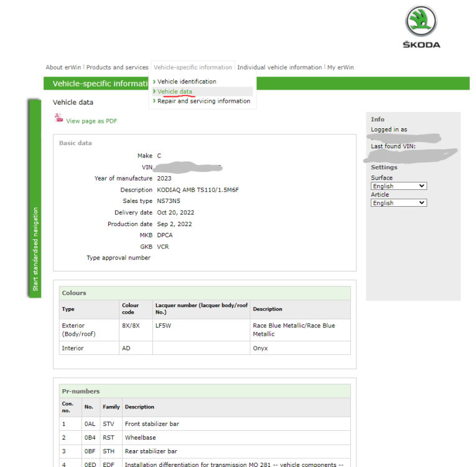This screenshot has width=476, height=467.
Task: Click the PDF icon beside View page
Action: pyautogui.click(x=59, y=118)
